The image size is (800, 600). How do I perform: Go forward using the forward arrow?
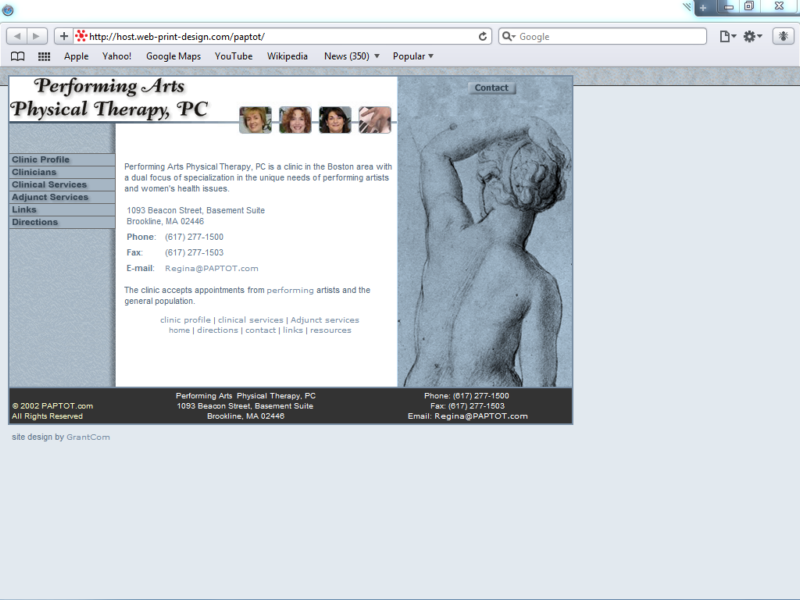[x=37, y=36]
